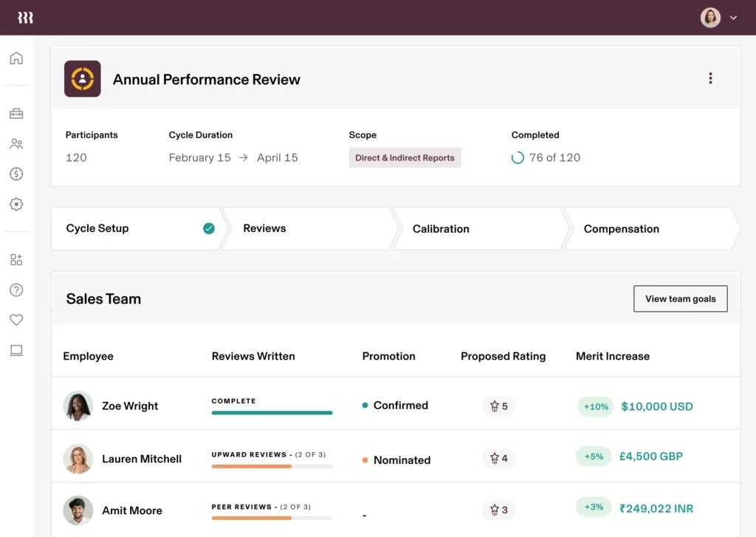The height and width of the screenshot is (537, 756).
Task: Open the settings gear icon in sidebar
Action: [16, 205]
